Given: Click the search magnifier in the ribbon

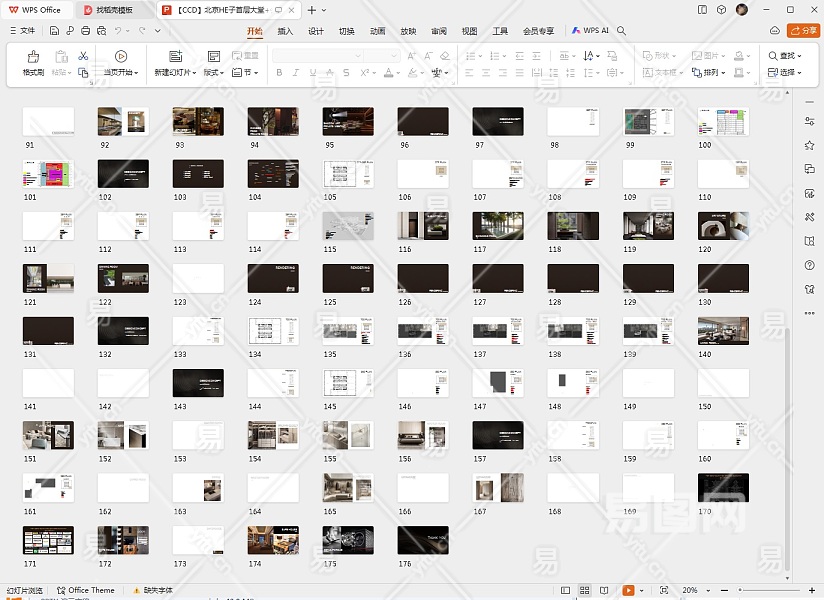Looking at the screenshot, I should 622,31.
